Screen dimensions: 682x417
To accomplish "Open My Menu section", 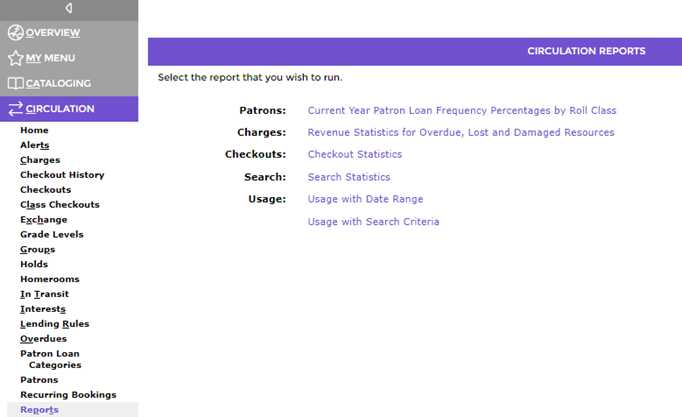I will [50, 58].
